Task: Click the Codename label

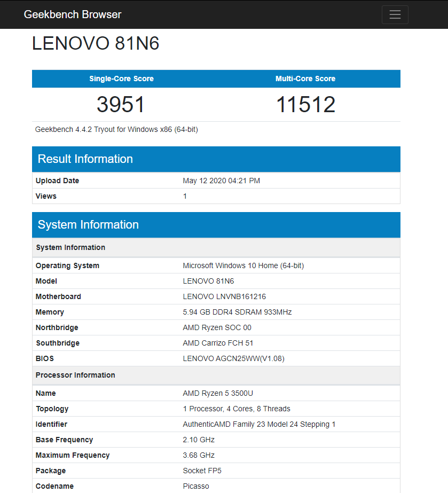Action: point(54,486)
